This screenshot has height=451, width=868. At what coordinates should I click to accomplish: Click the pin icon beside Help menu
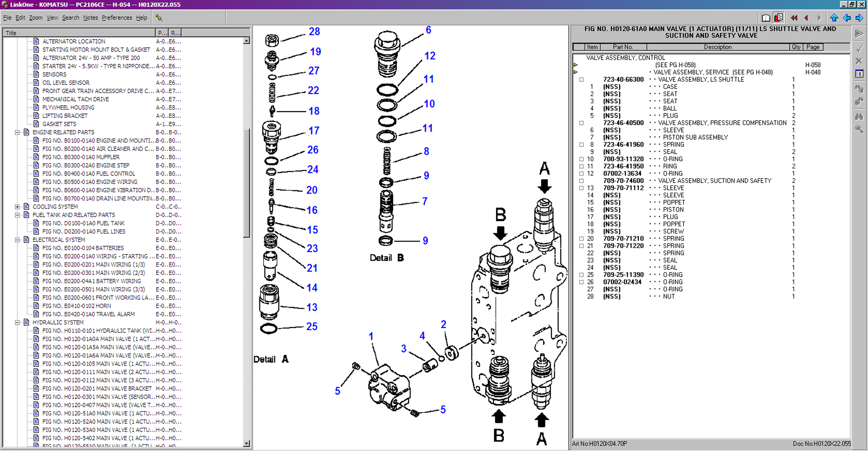(159, 18)
